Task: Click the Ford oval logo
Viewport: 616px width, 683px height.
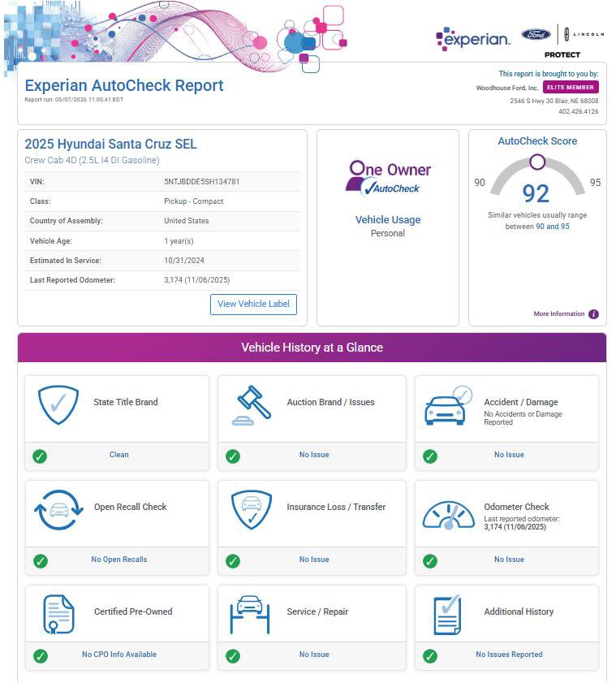Action: 536,34
